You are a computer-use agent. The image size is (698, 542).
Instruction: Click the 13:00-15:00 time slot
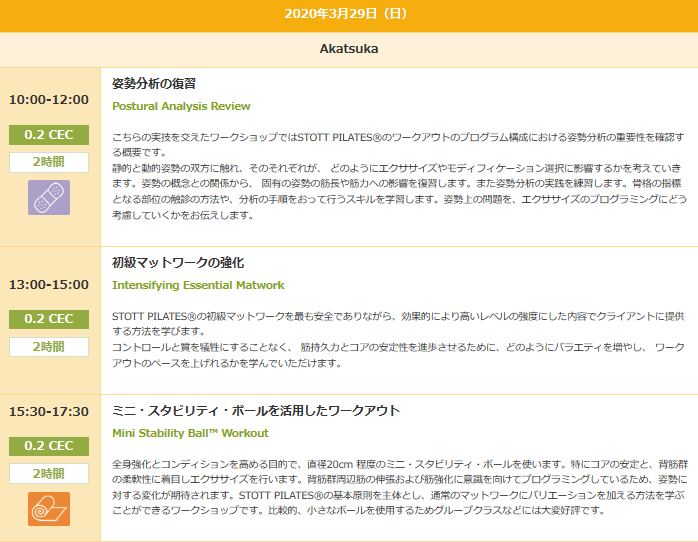[x=49, y=285]
